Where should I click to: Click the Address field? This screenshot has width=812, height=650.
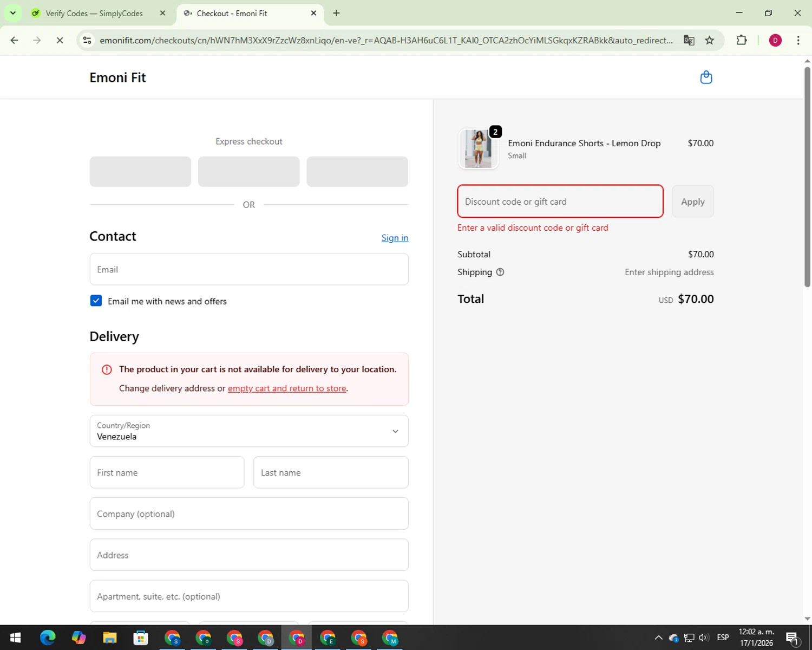coord(249,555)
